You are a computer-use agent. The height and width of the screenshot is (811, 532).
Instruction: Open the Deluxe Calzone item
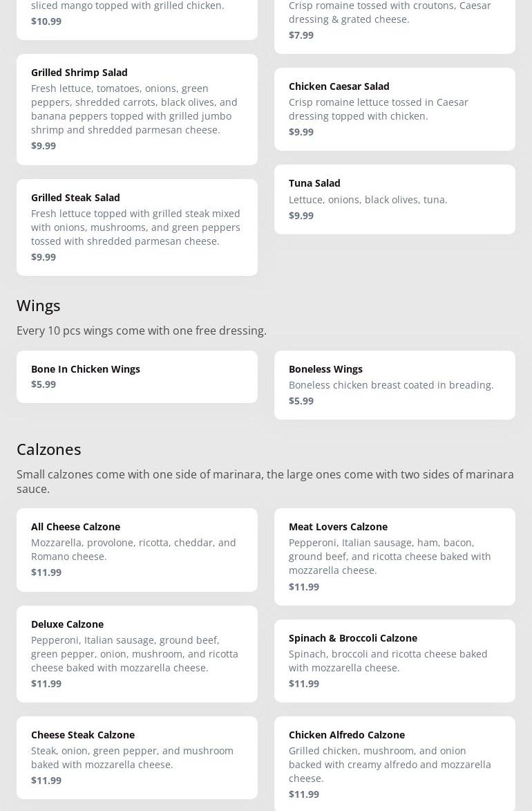[137, 654]
